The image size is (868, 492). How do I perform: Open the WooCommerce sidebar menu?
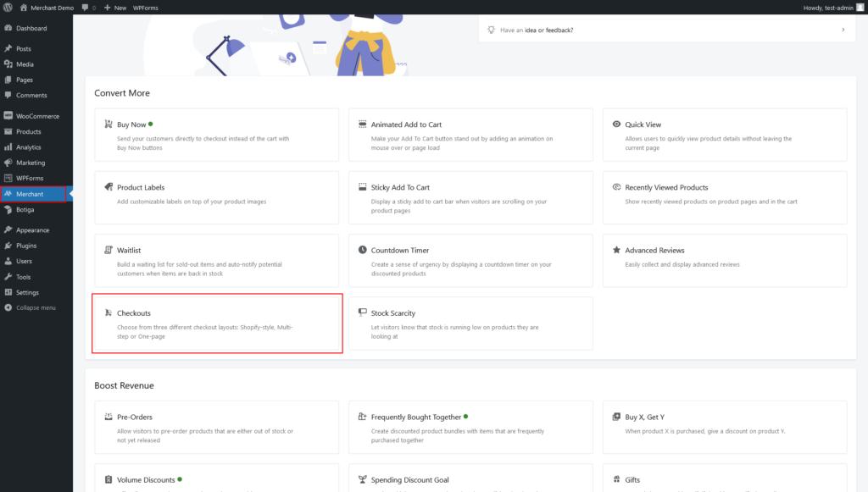[x=35, y=115]
